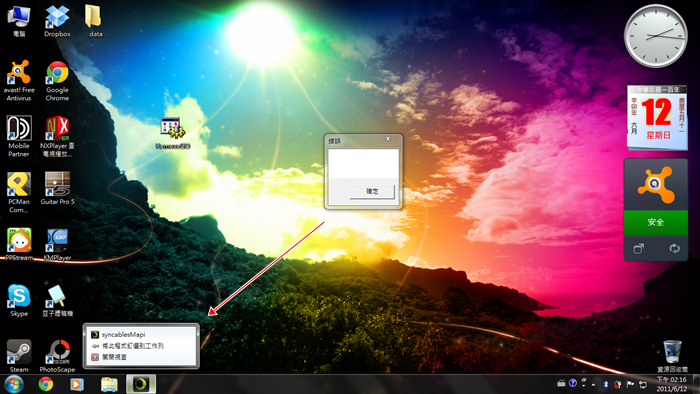Select the KMPlayer desktop icon
This screenshot has height=394, width=700.
[57, 244]
